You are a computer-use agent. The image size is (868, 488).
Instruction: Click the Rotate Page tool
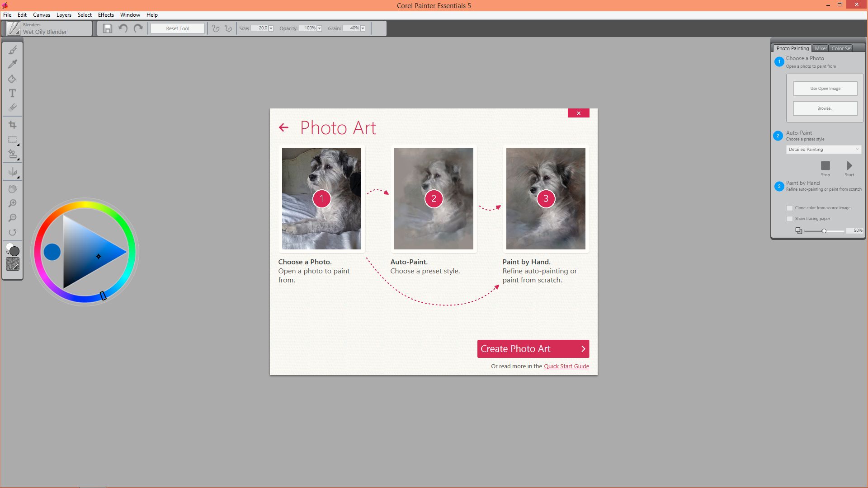(13, 232)
